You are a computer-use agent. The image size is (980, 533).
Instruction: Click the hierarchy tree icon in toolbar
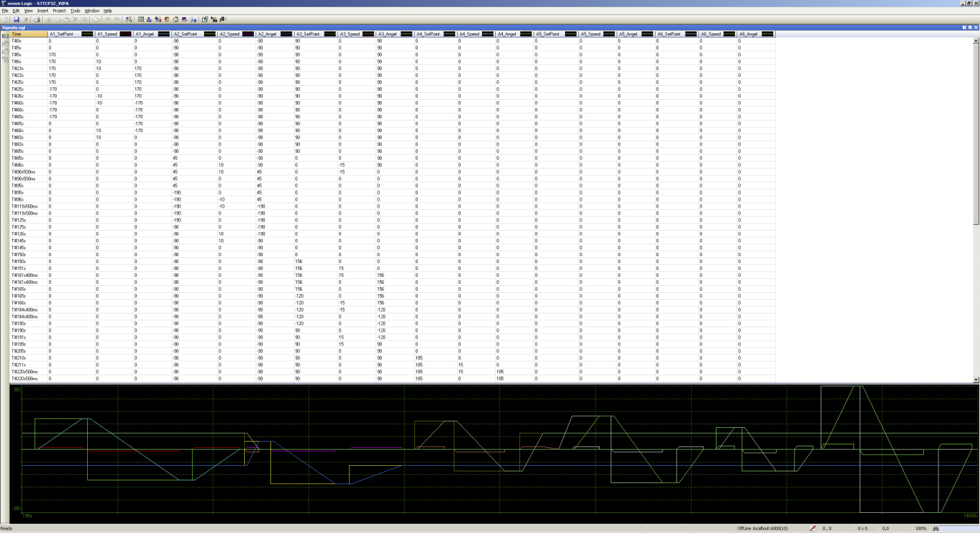149,19
